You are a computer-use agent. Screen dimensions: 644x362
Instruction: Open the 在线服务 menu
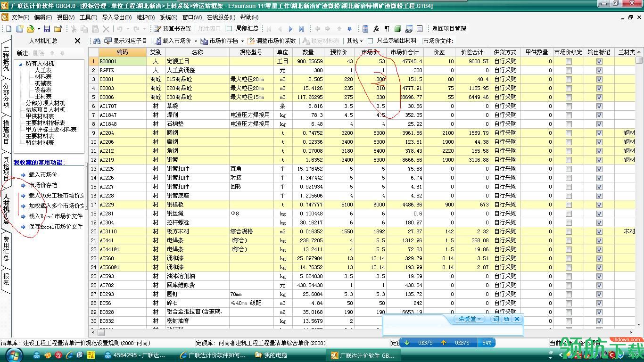(x=221, y=17)
